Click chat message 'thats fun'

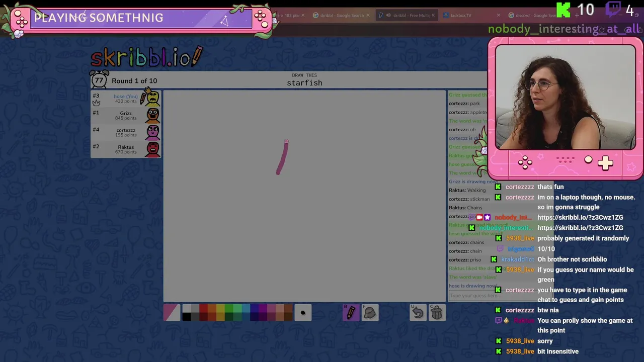point(550,187)
